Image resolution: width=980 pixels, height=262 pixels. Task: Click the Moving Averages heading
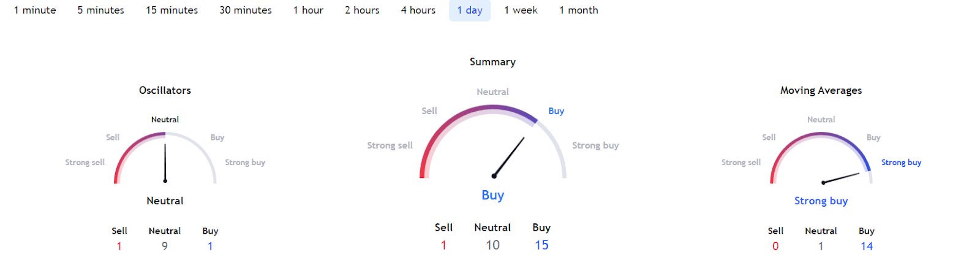tap(821, 90)
